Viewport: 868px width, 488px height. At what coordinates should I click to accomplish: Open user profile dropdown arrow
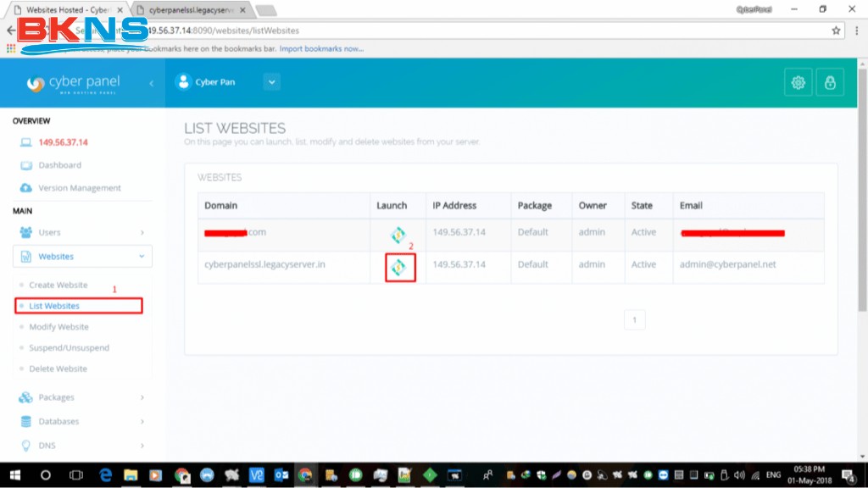(x=271, y=82)
